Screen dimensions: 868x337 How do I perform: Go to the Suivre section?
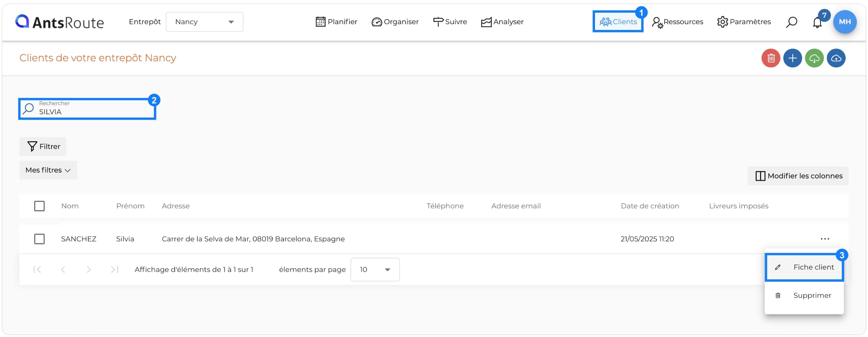[x=450, y=22]
